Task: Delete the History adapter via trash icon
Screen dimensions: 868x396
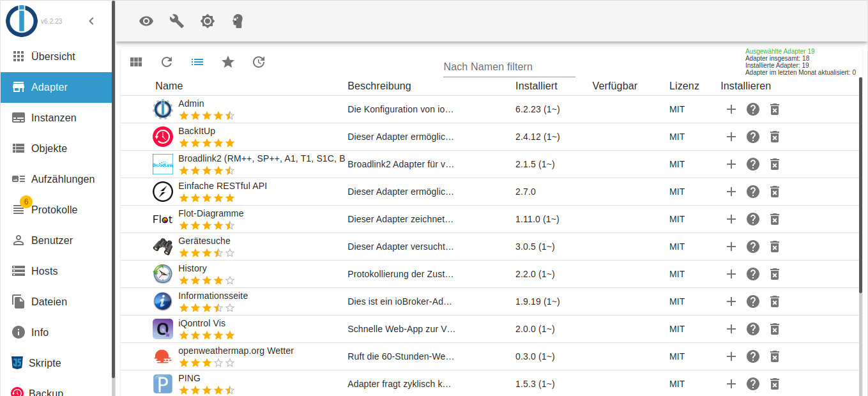Action: click(775, 274)
